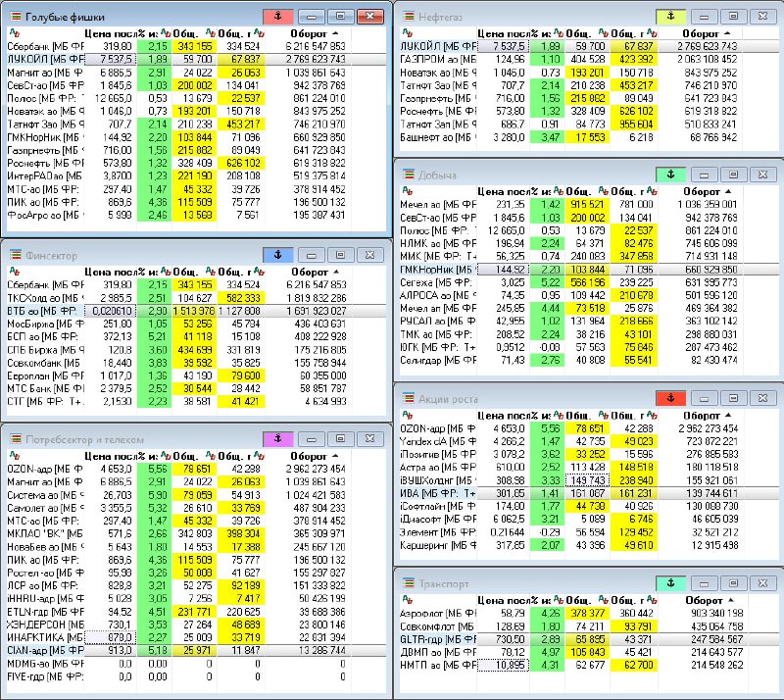Screen dimensions: 784x700
Task: Click the Ab icon heading Финсектор name column
Action: pyautogui.click(x=15, y=272)
